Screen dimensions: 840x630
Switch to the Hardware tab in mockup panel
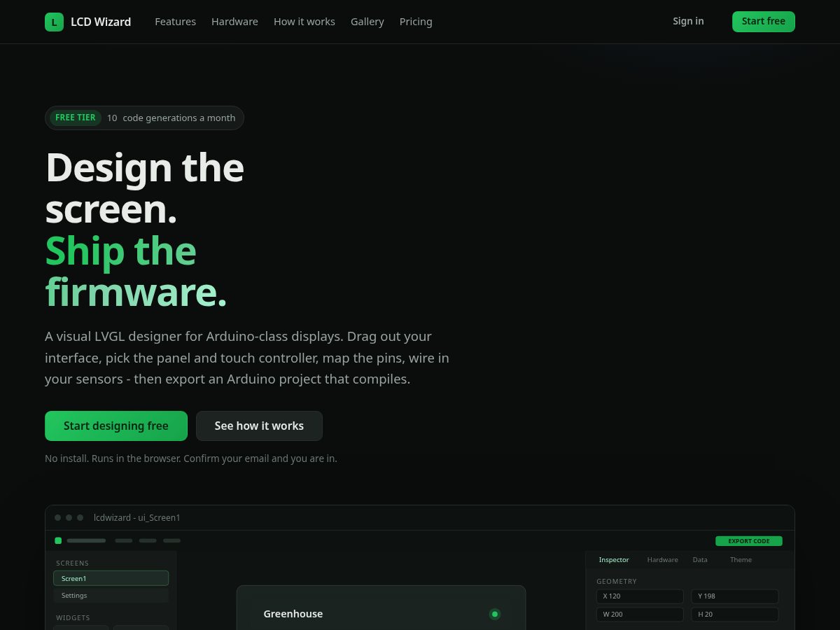(662, 560)
